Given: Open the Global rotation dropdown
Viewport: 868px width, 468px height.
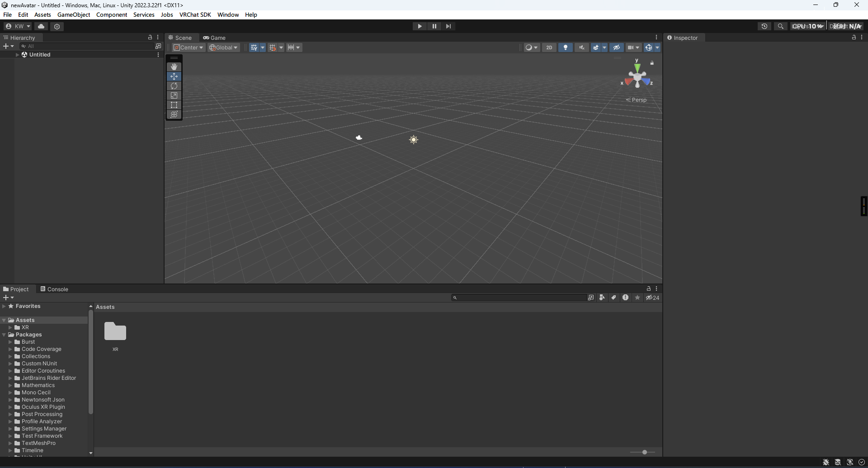Looking at the screenshot, I should [x=224, y=47].
